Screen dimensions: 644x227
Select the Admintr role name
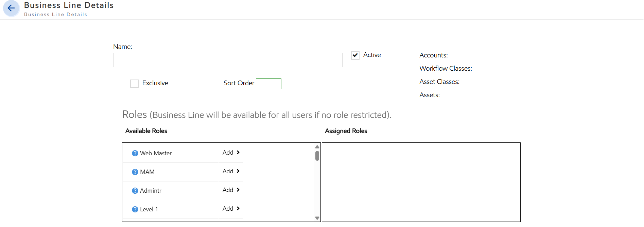tap(151, 191)
